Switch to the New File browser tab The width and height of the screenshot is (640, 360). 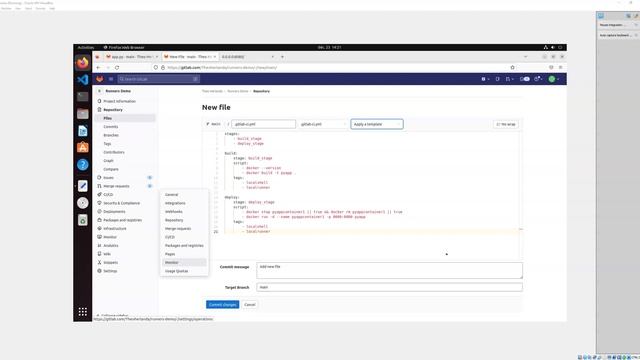click(x=189, y=57)
